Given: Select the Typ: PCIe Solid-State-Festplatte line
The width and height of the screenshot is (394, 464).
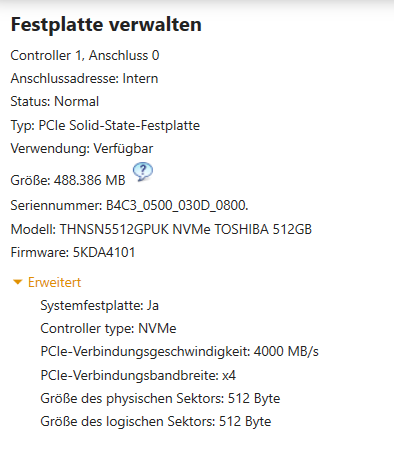Looking at the screenshot, I should (x=105, y=126).
